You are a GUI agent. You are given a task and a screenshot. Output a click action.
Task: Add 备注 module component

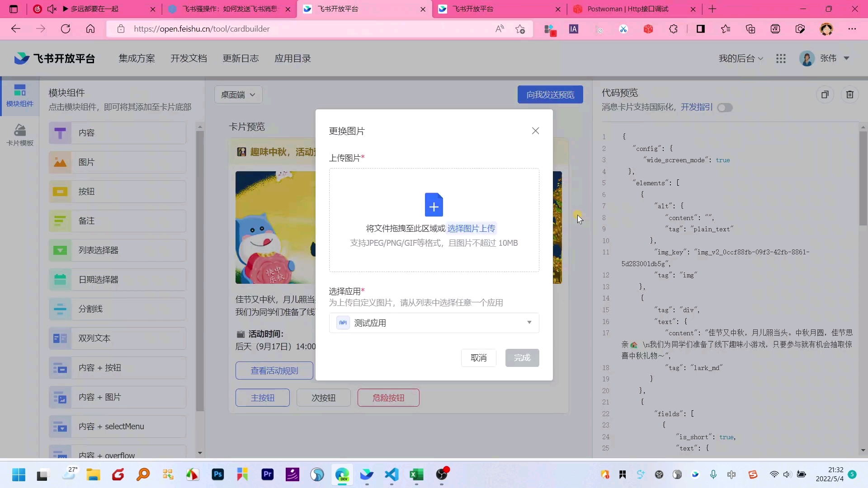(x=118, y=221)
